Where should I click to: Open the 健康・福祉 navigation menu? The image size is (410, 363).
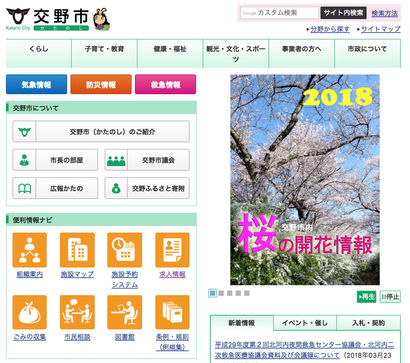(x=170, y=54)
